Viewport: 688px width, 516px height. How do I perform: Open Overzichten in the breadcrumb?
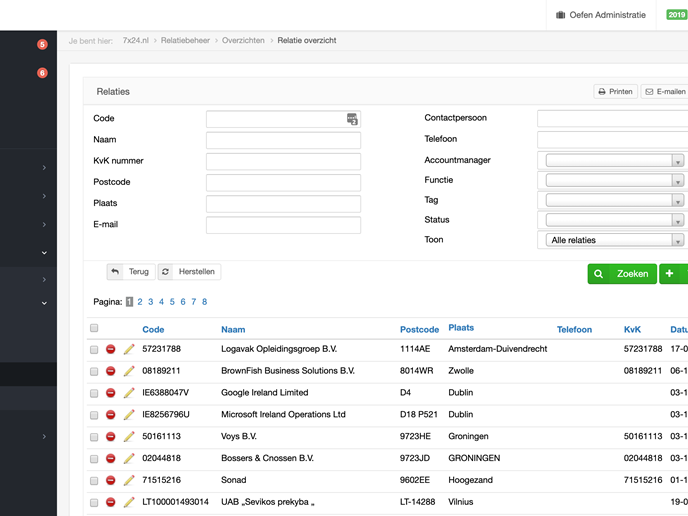243,41
